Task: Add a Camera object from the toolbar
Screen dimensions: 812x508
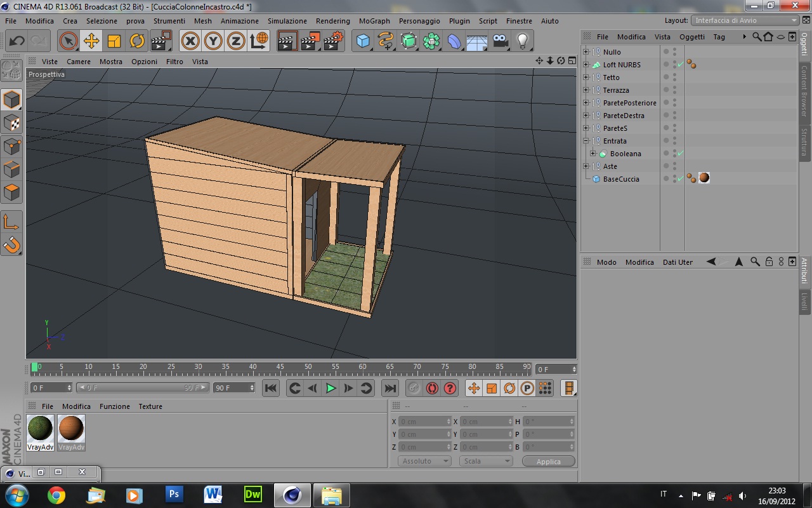Action: (x=501, y=41)
